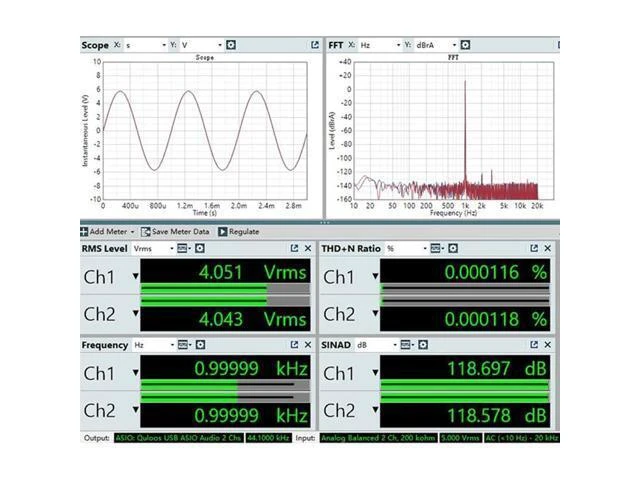This screenshot has width=640, height=480.
Task: Select the 118.578 dB SINAD reading
Action: tap(497, 416)
